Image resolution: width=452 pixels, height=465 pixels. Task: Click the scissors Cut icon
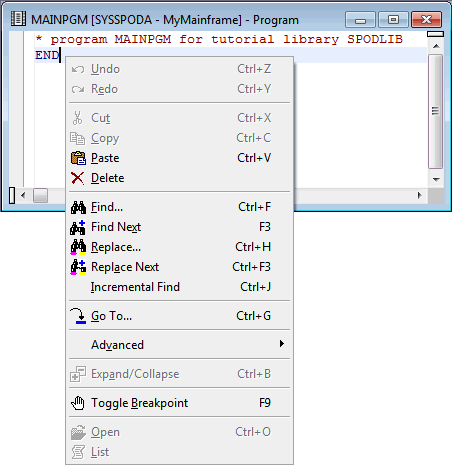tap(77, 118)
